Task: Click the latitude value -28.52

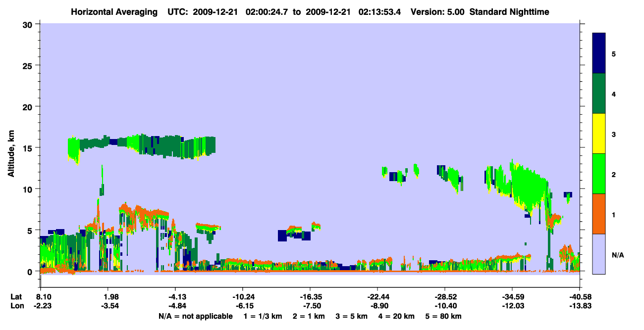Action: click(x=445, y=297)
